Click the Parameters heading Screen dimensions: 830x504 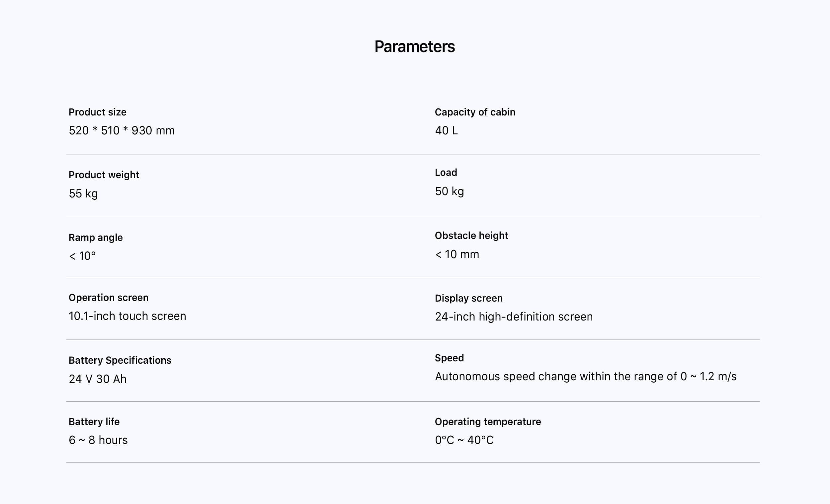click(414, 46)
